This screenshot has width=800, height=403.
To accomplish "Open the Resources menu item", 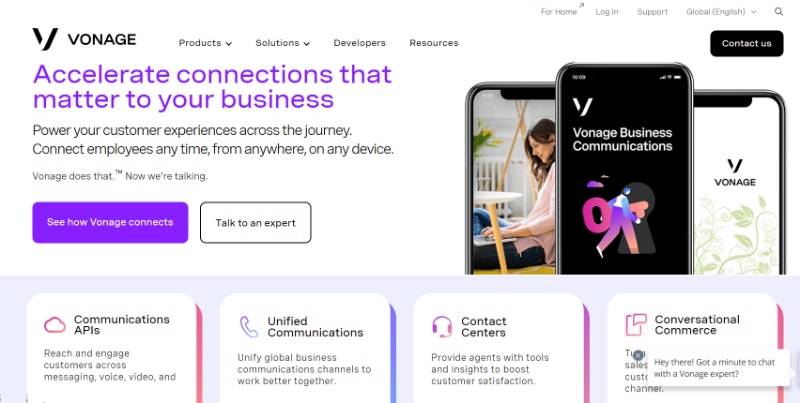I will point(434,43).
